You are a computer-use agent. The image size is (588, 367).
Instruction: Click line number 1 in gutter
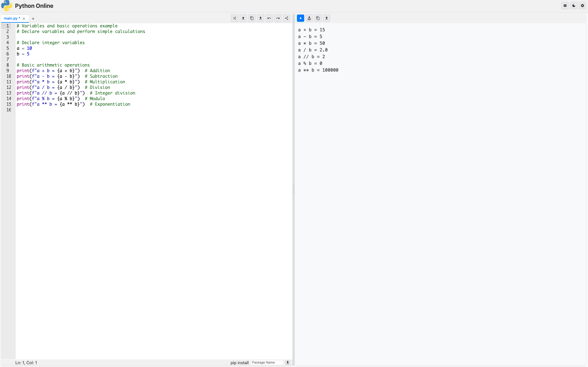coord(8,26)
